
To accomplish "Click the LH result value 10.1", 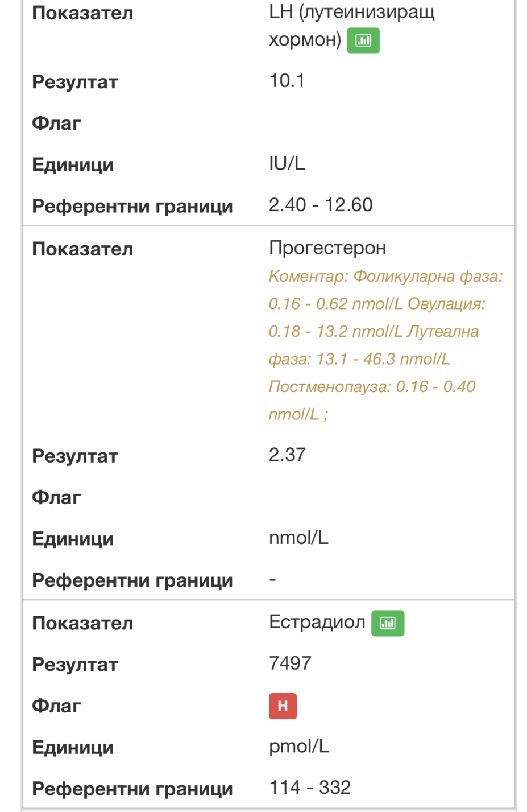I will (287, 81).
